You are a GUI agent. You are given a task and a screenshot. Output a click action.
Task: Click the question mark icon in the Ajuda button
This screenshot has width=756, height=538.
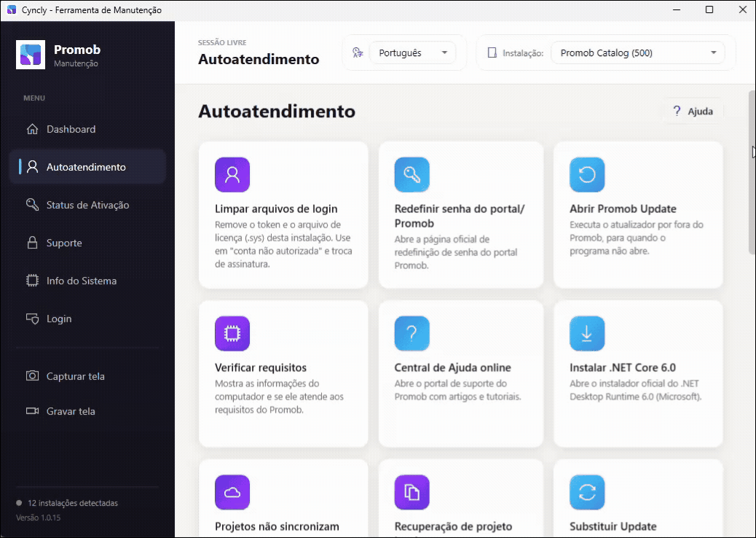(x=677, y=111)
